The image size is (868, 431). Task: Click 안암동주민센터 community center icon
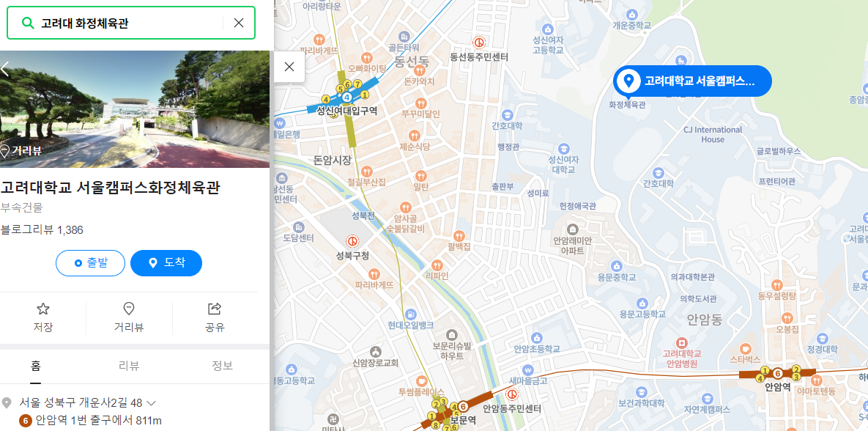click(x=513, y=394)
